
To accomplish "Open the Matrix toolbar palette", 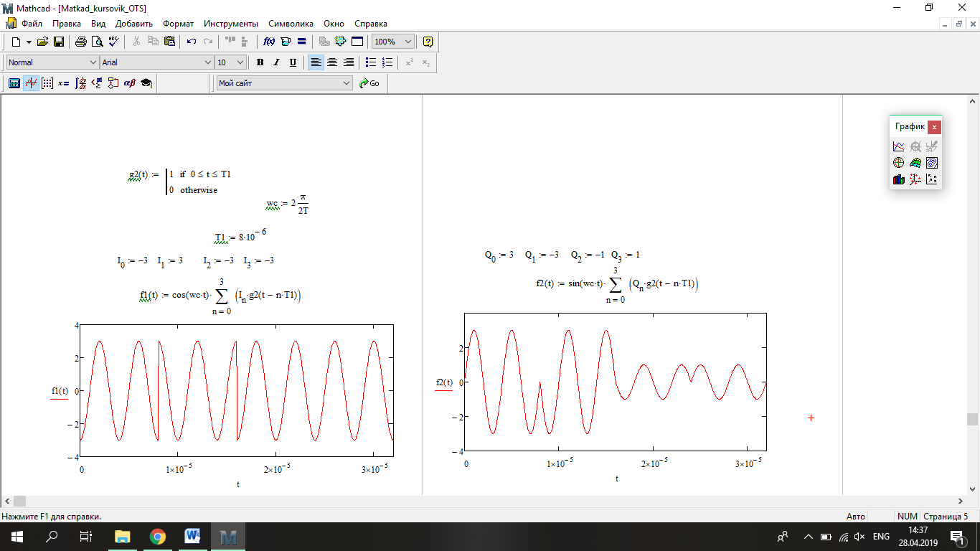I will 47,83.
